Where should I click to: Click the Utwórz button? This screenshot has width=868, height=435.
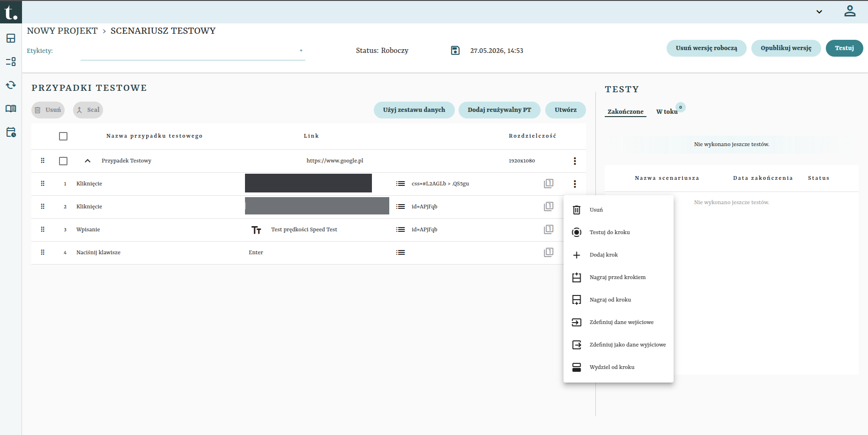click(x=565, y=110)
